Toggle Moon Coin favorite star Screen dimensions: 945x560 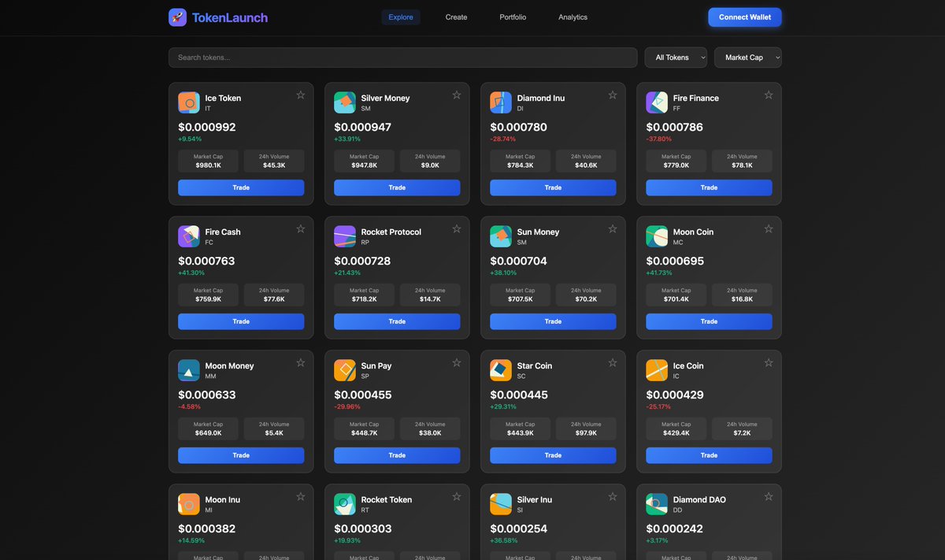click(x=769, y=229)
